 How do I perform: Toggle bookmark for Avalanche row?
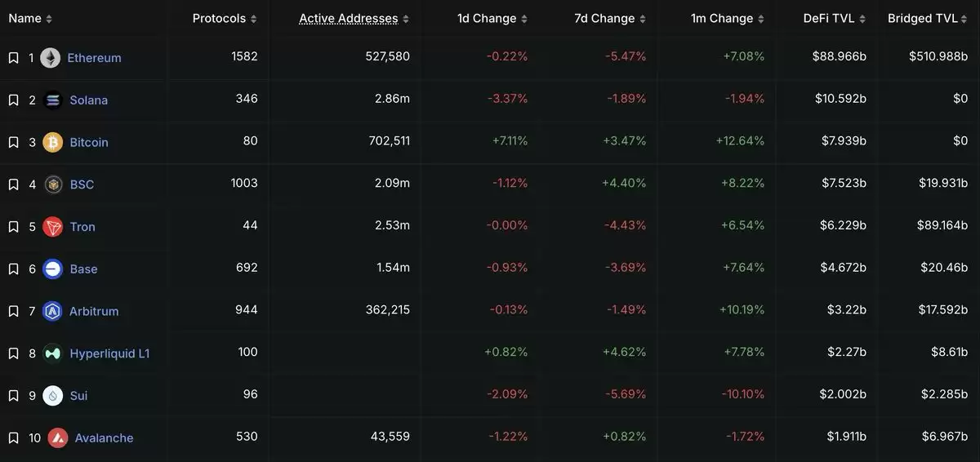13,438
